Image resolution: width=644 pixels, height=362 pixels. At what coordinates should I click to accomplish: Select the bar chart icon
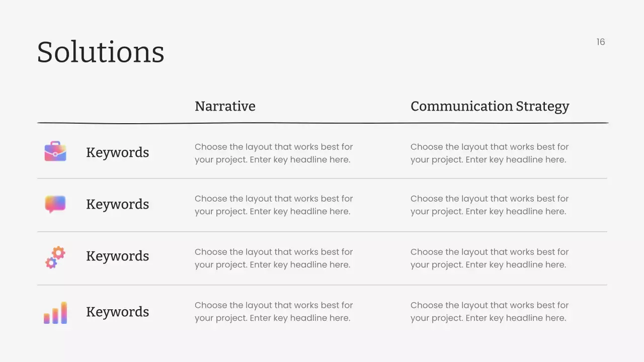[55, 313]
